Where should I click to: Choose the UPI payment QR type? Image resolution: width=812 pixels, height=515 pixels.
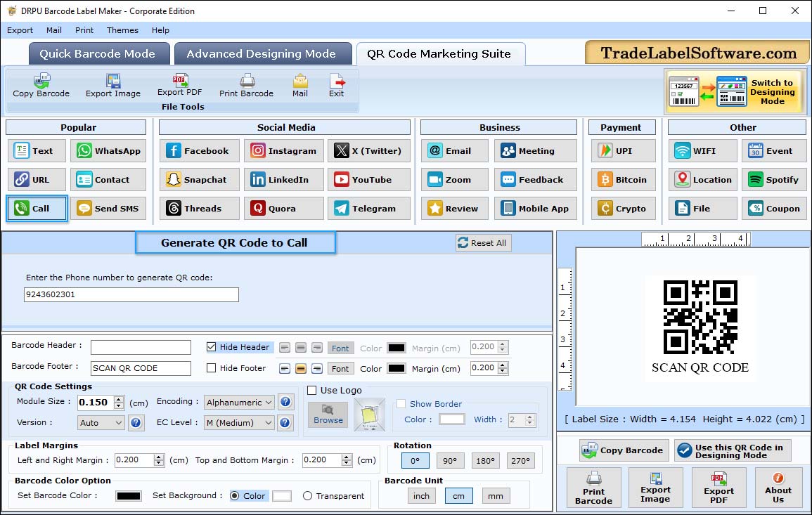(x=624, y=150)
